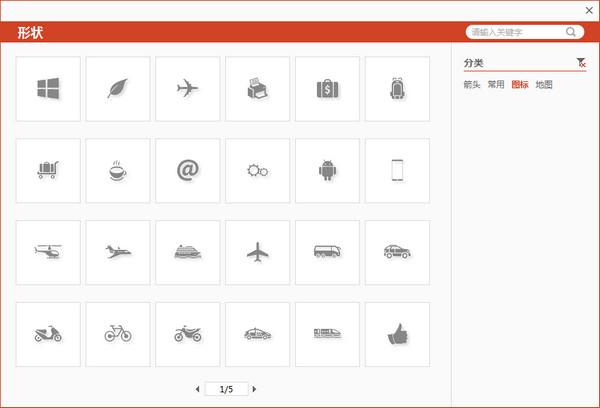Viewport: 600px width, 408px height.
Task: Choose the Android robot icon
Action: point(327,171)
